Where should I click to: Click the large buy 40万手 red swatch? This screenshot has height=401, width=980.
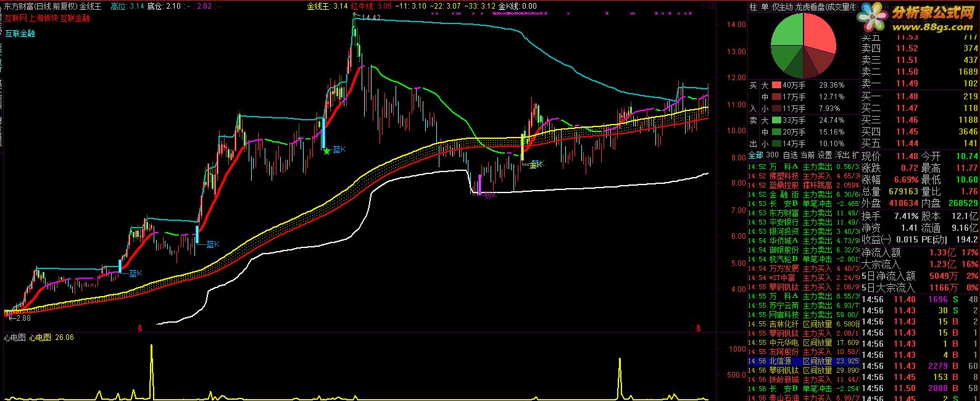[776, 85]
